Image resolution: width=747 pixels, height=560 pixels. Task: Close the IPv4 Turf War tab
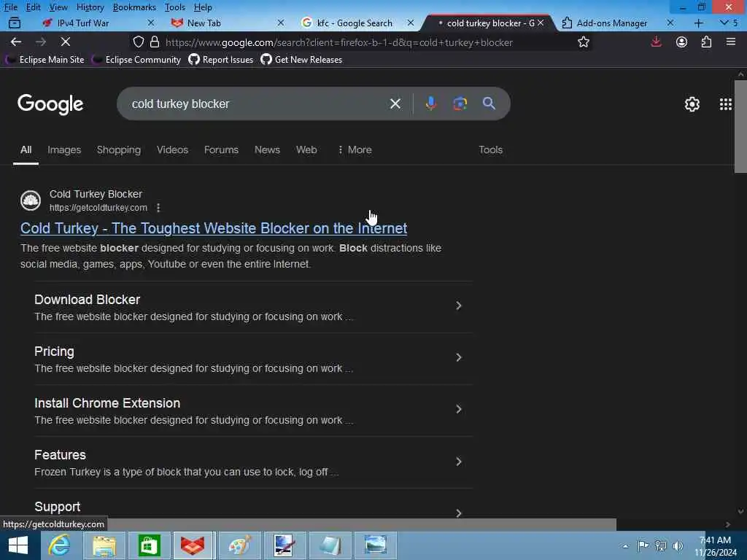tap(150, 23)
